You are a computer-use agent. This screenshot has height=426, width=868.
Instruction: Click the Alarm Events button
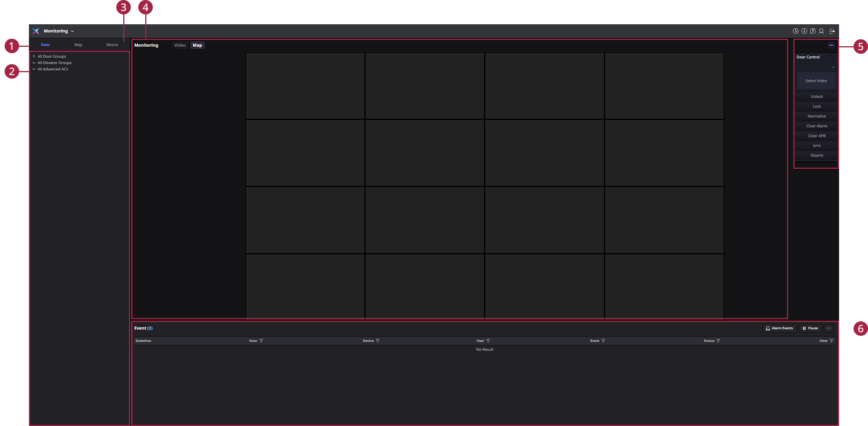click(779, 328)
